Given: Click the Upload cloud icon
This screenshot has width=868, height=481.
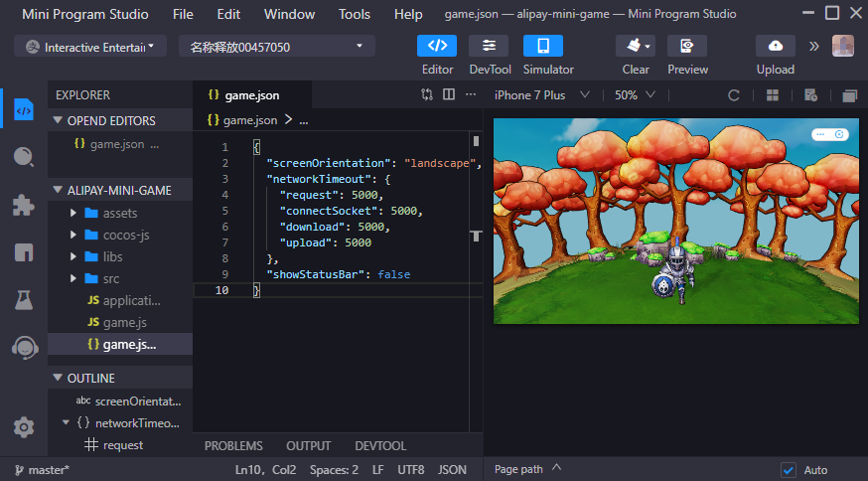Looking at the screenshot, I should click(x=775, y=47).
